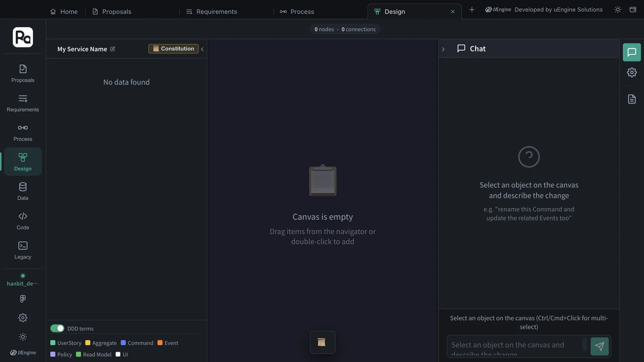Image resolution: width=644 pixels, height=362 pixels.
Task: Click the Constitution button
Action: click(x=173, y=49)
